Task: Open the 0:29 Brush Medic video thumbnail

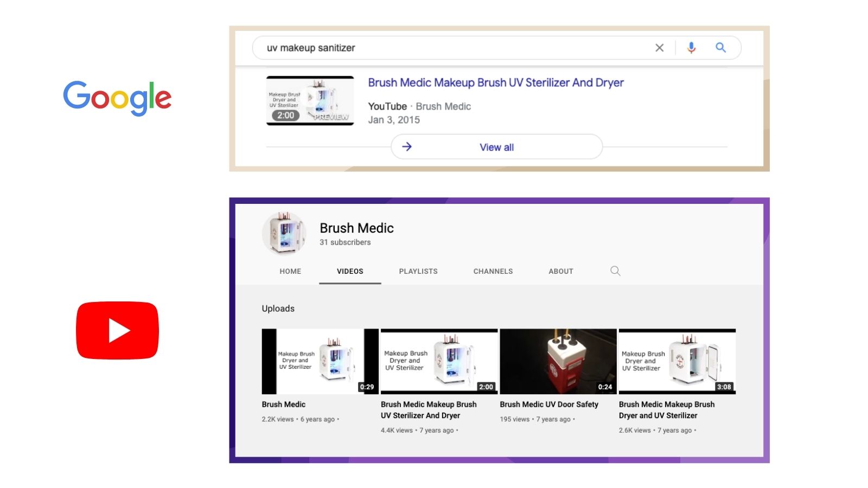Action: (x=320, y=361)
